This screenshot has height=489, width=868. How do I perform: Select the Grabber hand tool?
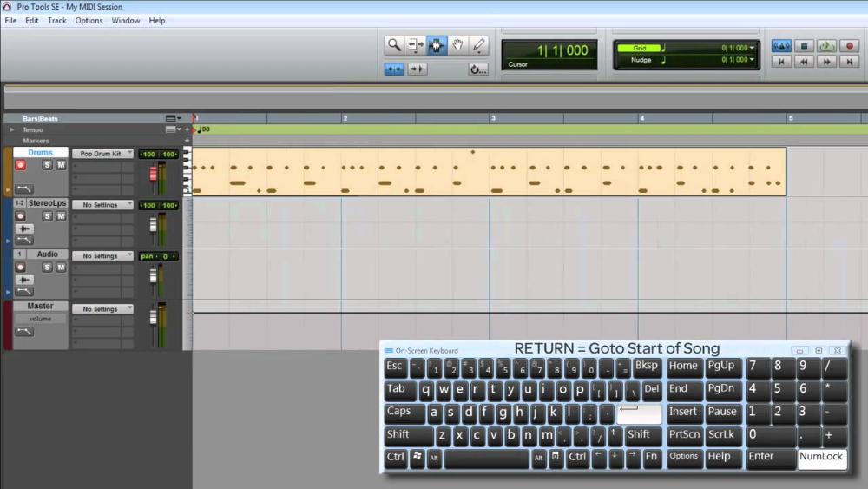coord(457,45)
